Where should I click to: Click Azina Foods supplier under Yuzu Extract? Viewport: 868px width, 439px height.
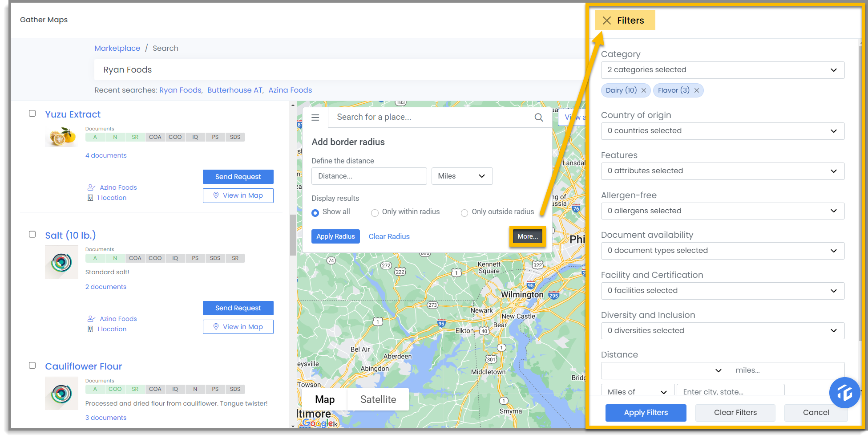click(118, 187)
